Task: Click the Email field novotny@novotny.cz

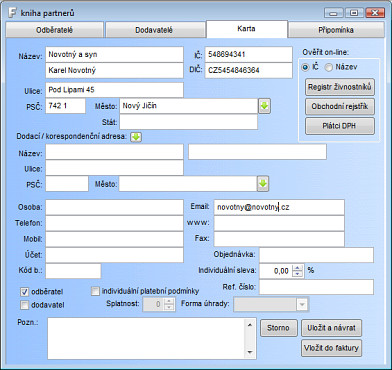Action: 279,207
